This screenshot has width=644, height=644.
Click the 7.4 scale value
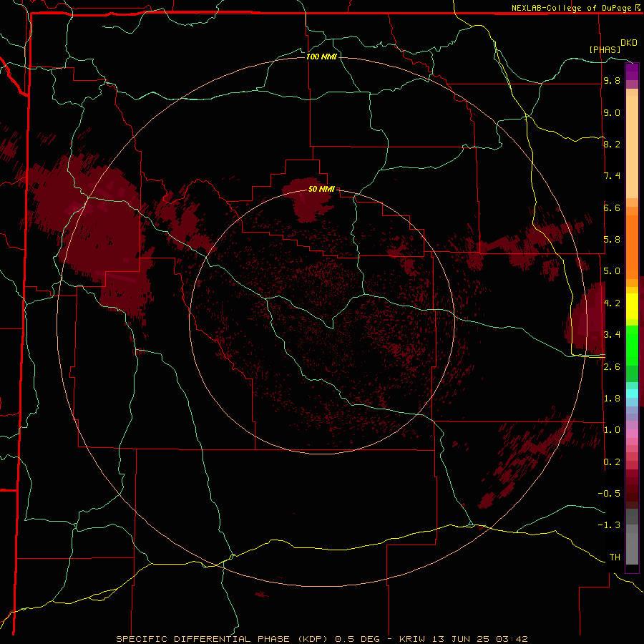[612, 176]
